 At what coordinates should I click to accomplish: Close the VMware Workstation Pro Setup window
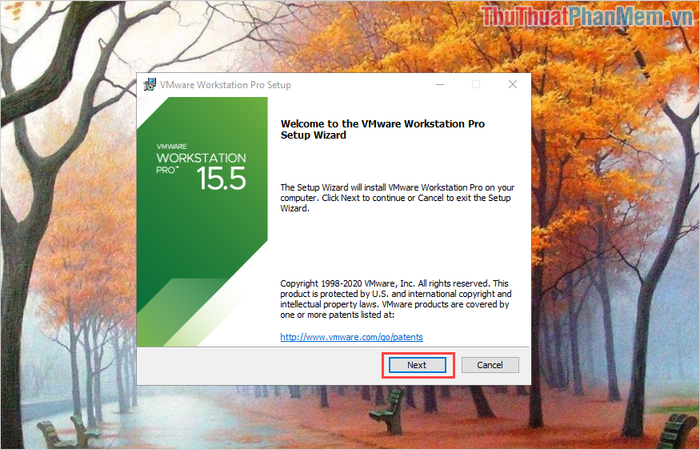(x=513, y=84)
